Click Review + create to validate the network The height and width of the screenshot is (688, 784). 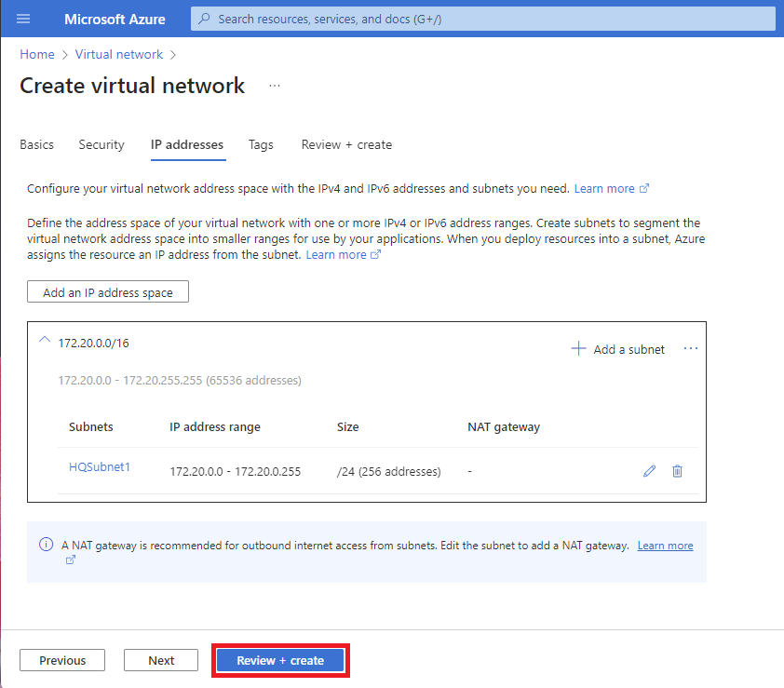pos(280,660)
